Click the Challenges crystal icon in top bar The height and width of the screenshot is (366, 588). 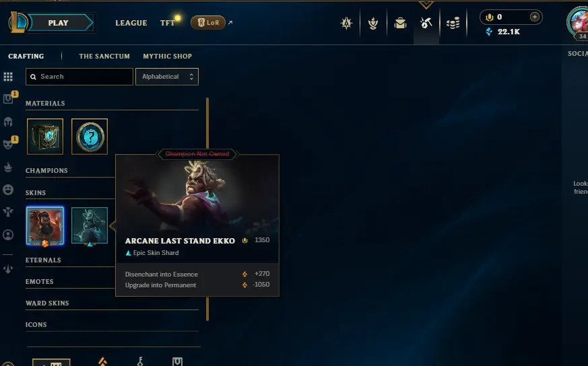pyautogui.click(x=346, y=24)
